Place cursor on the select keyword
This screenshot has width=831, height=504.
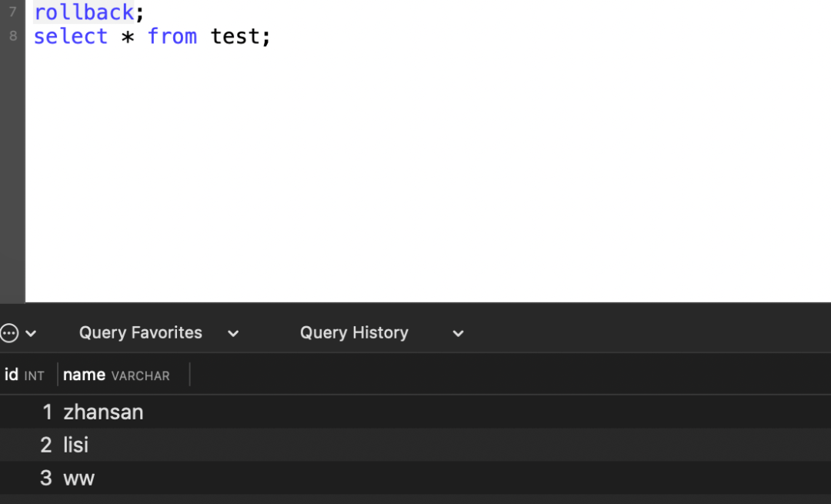click(x=71, y=36)
